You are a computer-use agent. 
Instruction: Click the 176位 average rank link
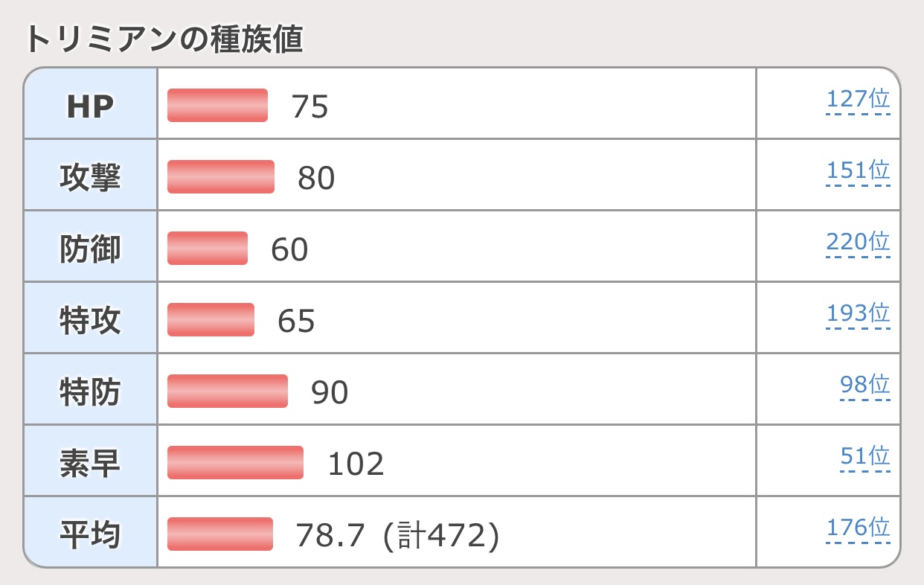[x=858, y=528]
